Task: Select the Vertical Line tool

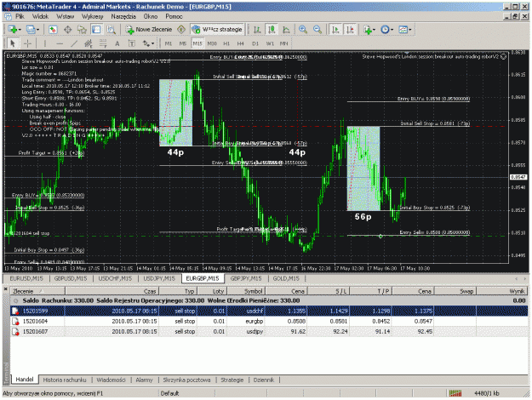Action: [x=45, y=43]
